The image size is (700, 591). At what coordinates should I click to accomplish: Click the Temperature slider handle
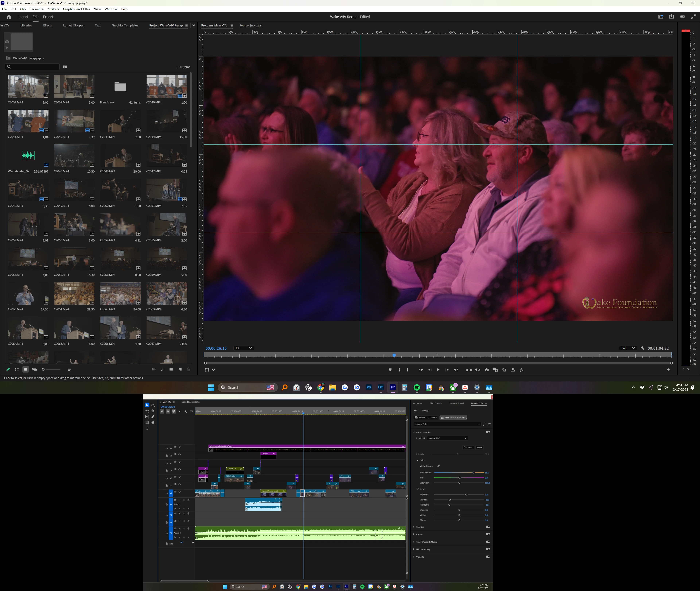tap(473, 473)
